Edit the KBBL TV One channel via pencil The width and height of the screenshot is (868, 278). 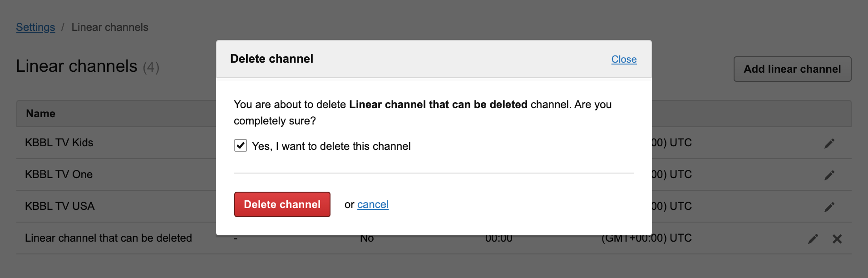[x=829, y=175]
